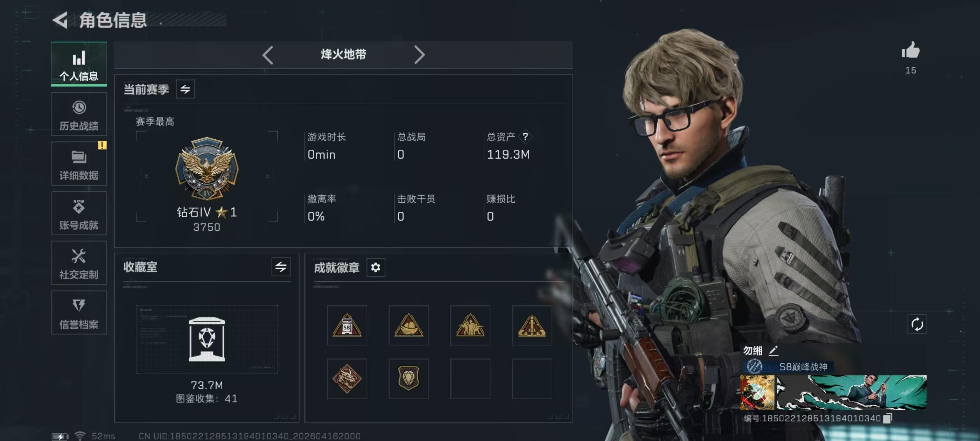Screen dimensions: 980x441
Task: Click the 总资产 question mark help icon
Action: click(x=525, y=136)
